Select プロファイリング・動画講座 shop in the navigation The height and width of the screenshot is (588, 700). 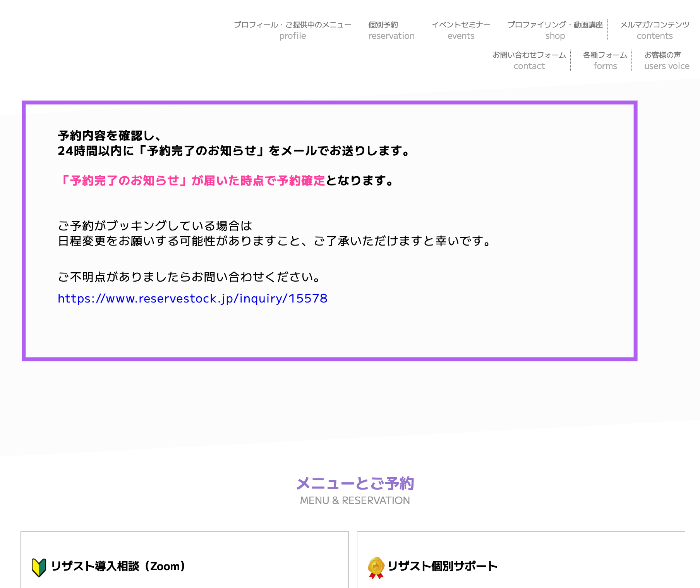click(x=555, y=30)
